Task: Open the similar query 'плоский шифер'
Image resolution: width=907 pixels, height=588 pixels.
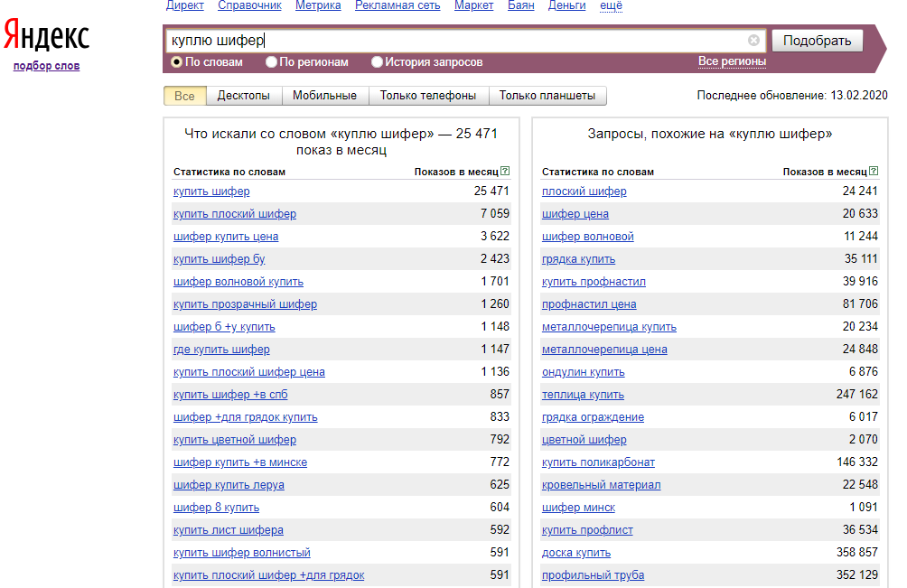Action: (584, 191)
